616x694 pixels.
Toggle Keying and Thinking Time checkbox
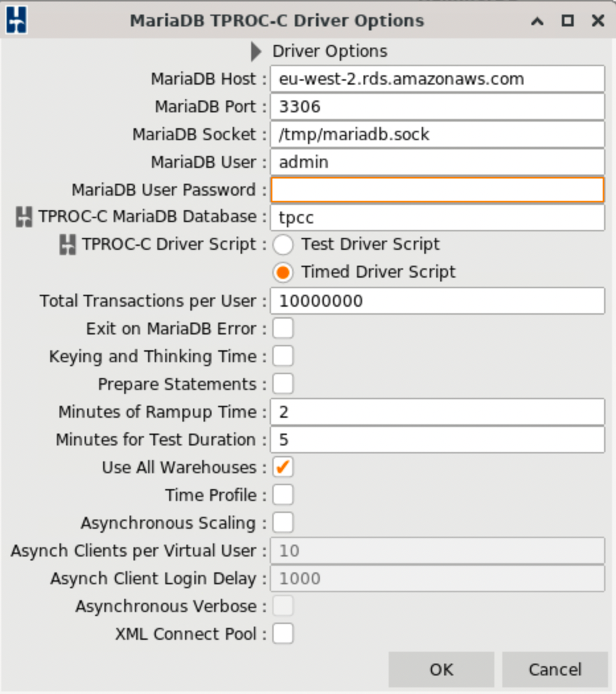coord(283,356)
